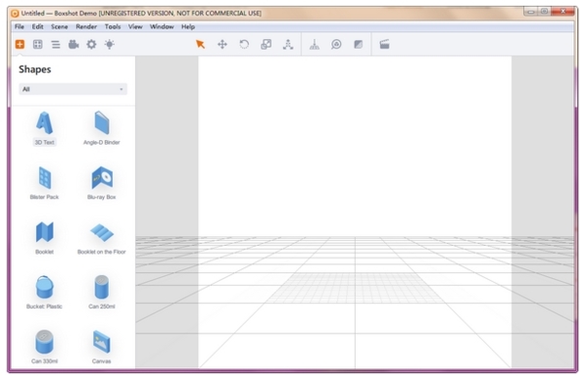Screen dimensions: 588x379
Task: Open the grid layout panel icon
Action: tap(38, 44)
